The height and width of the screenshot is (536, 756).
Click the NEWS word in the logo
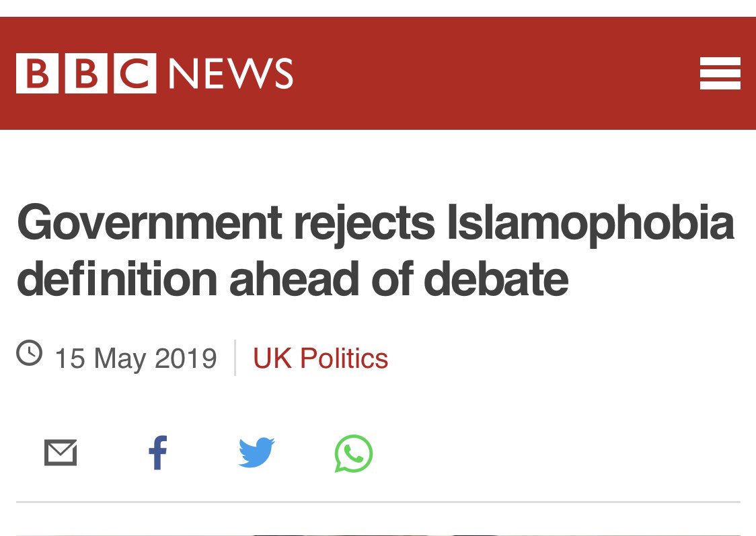point(231,73)
